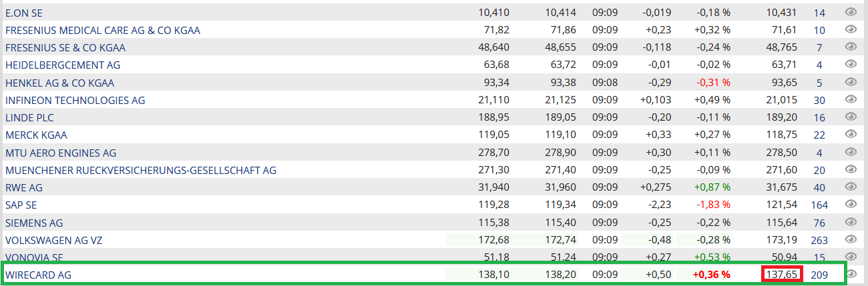Click Henkel percent change -0,31 %

[x=713, y=83]
